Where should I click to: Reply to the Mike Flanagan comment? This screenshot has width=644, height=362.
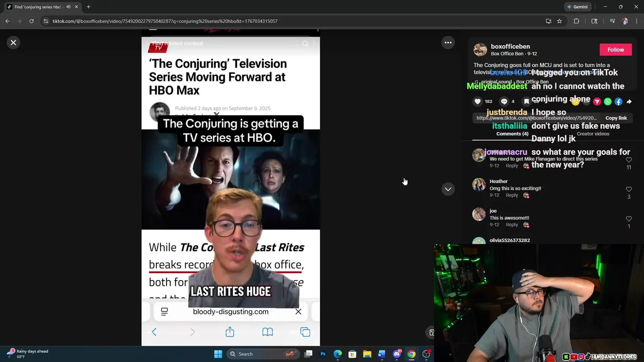click(512, 165)
